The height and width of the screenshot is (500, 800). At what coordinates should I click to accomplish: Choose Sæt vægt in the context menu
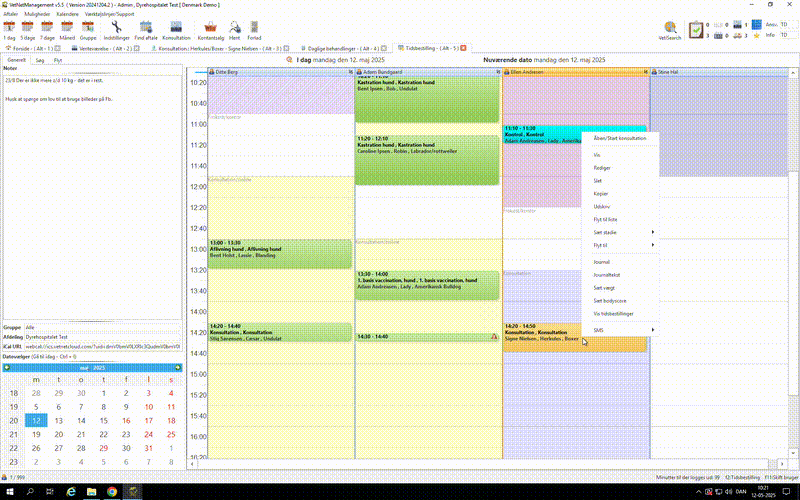(x=620, y=288)
